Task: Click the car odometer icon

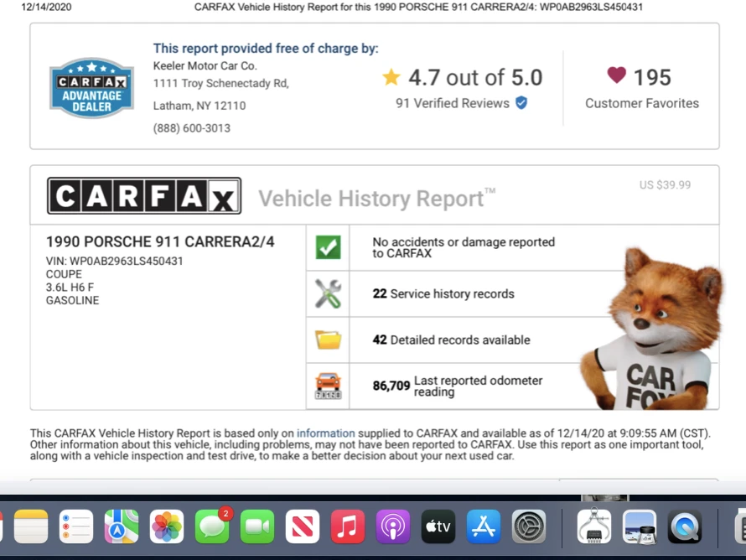Action: [x=328, y=386]
